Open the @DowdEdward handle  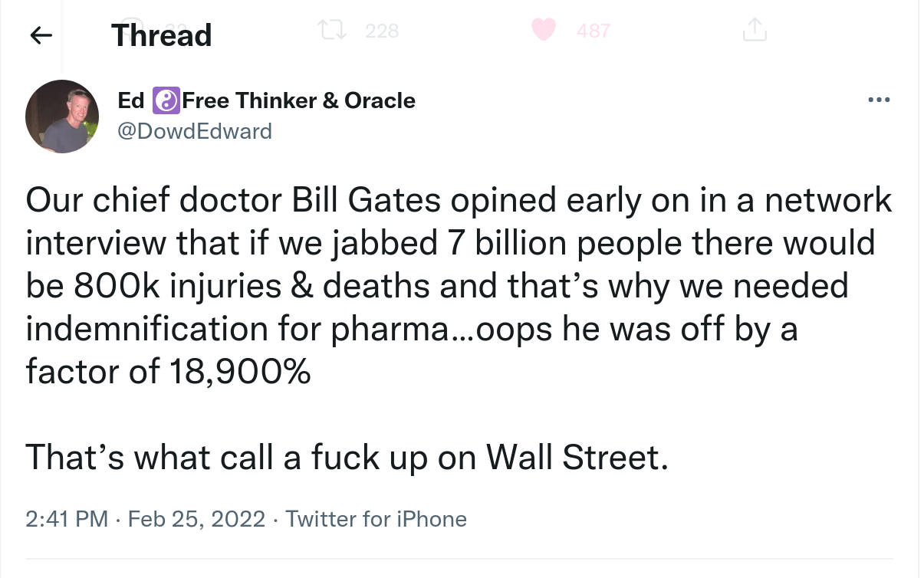point(195,131)
